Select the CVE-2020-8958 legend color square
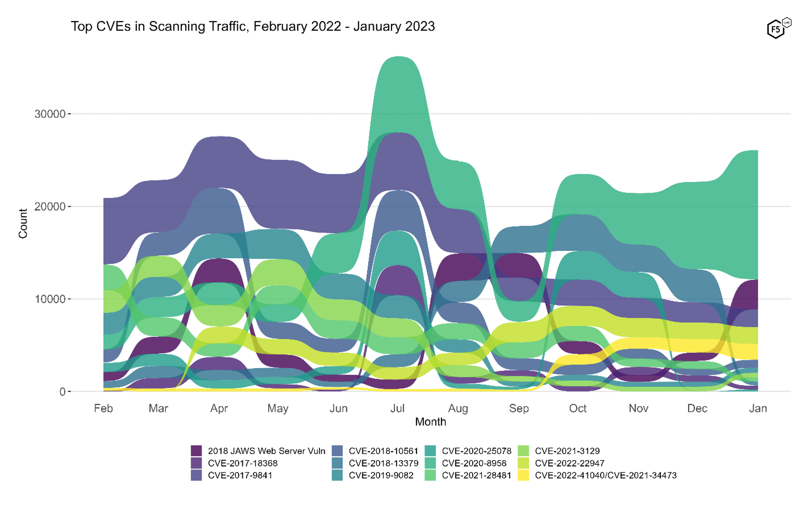This screenshot has height=508, width=812. pos(430,463)
